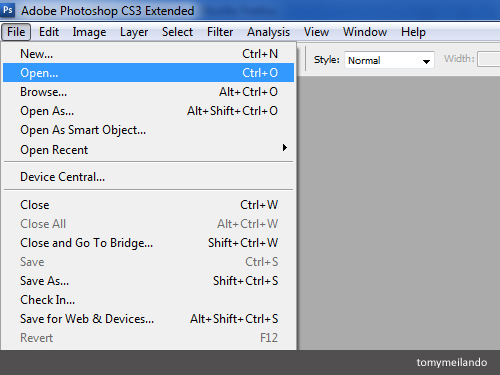This screenshot has height=375, width=500.
Task: Open the Image menu
Action: [x=89, y=32]
